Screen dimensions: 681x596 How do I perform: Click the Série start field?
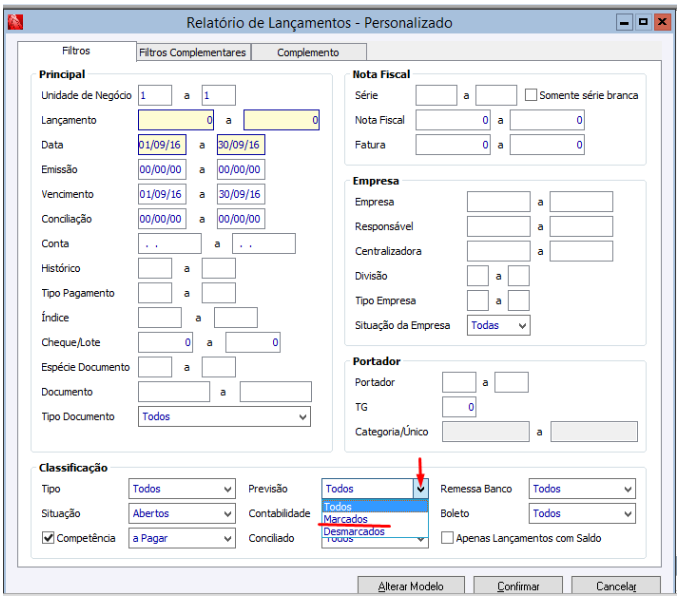pos(436,95)
